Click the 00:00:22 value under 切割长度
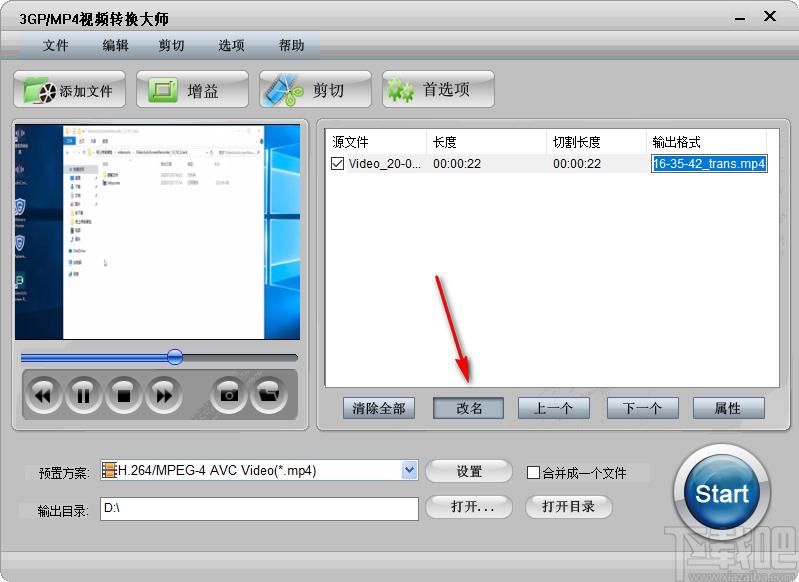Image resolution: width=799 pixels, height=582 pixels. coord(577,164)
